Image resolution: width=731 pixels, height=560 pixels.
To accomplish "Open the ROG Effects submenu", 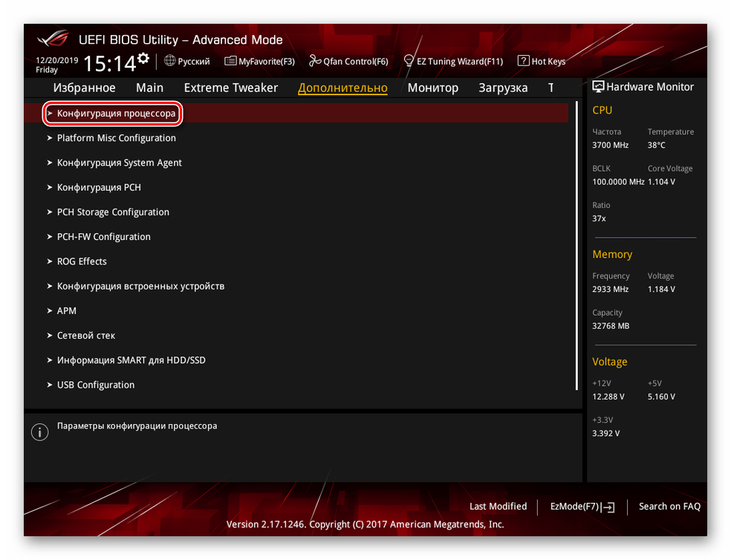I will (x=82, y=261).
